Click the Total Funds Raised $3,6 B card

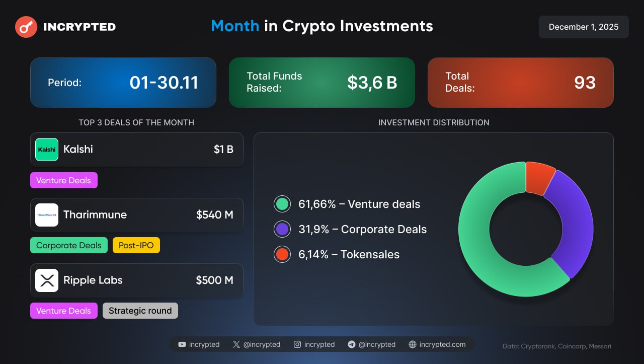coord(322,83)
